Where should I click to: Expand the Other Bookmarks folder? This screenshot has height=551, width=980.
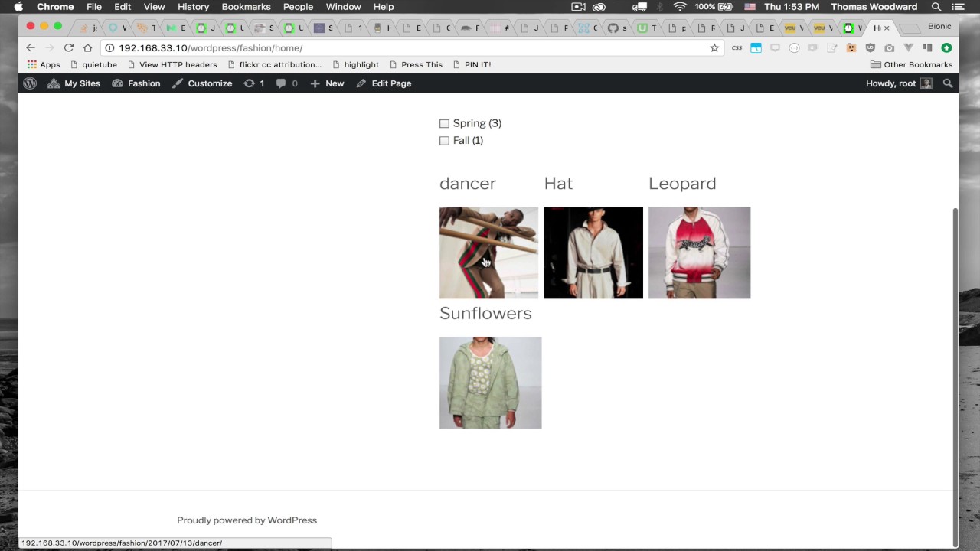click(911, 64)
